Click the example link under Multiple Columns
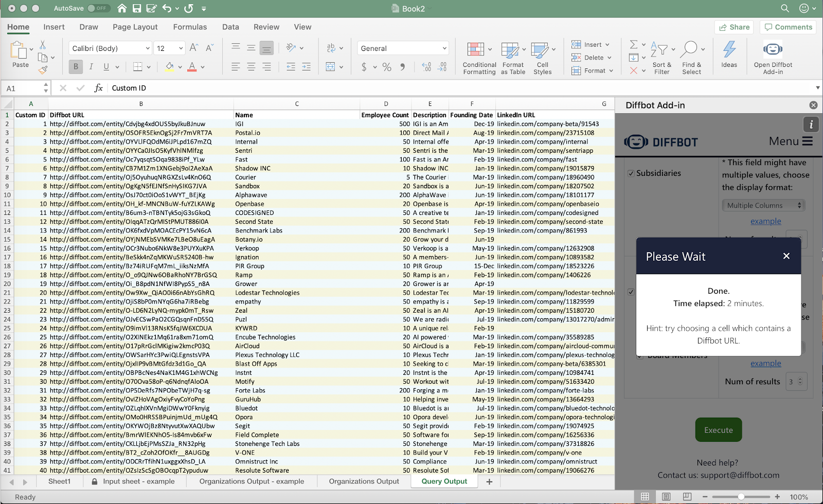 coord(765,221)
